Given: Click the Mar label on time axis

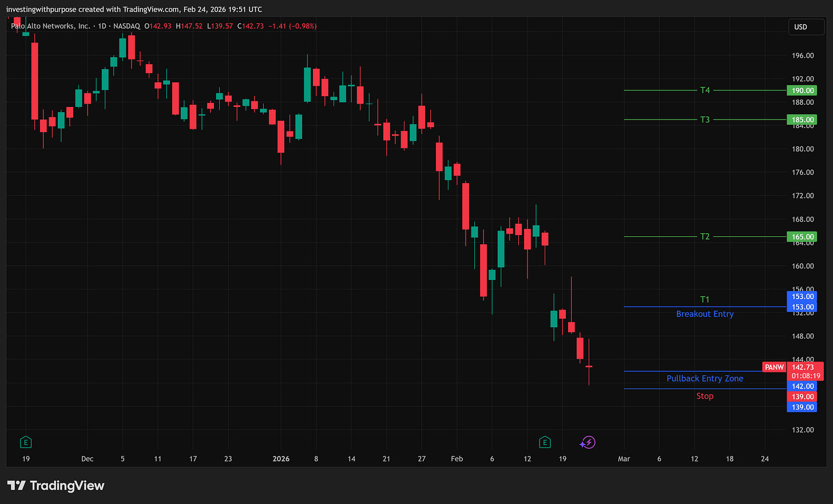Looking at the screenshot, I should (624, 459).
